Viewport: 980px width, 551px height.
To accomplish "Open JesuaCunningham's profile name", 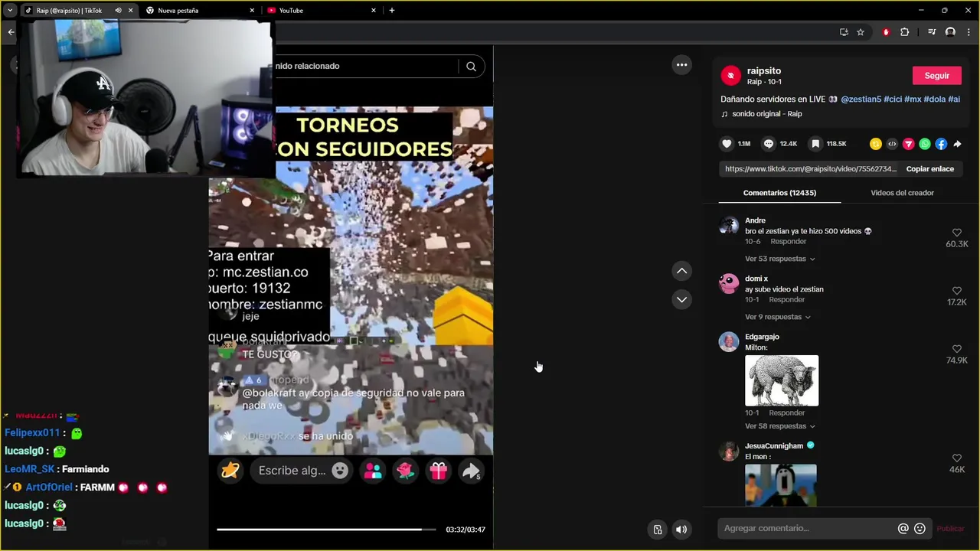I will [774, 446].
